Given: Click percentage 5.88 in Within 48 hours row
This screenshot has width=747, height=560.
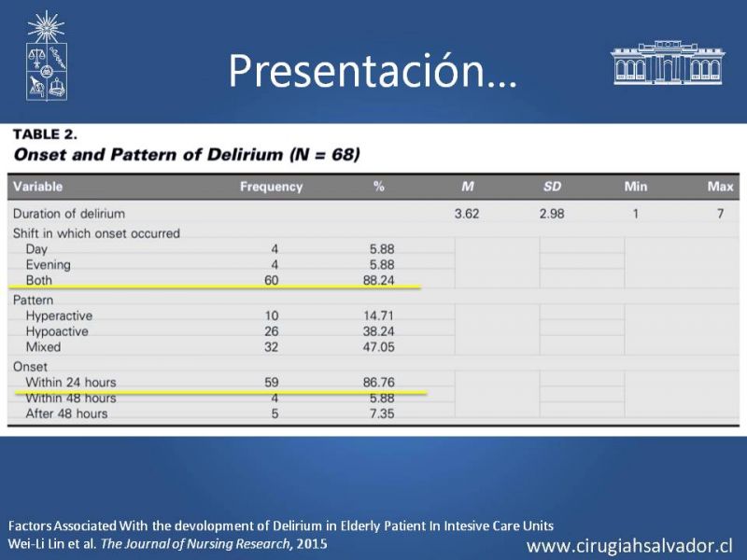Looking at the screenshot, I should [382, 399].
